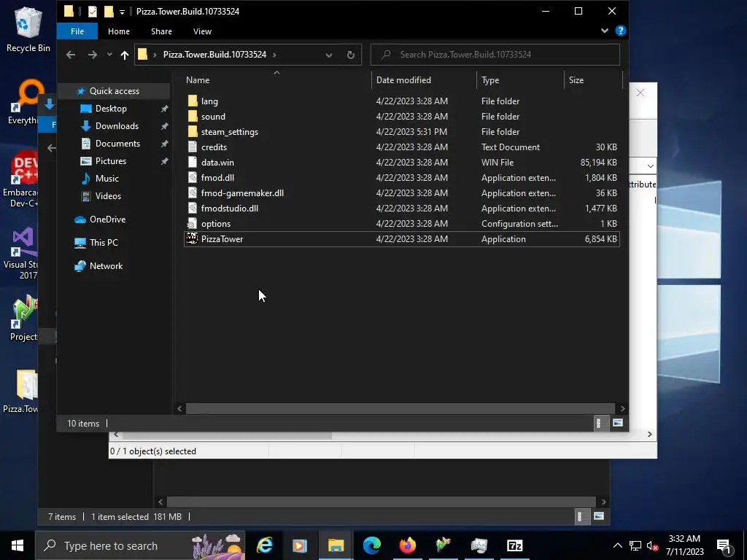
Task: Select the credits text document icon
Action: [193, 147]
